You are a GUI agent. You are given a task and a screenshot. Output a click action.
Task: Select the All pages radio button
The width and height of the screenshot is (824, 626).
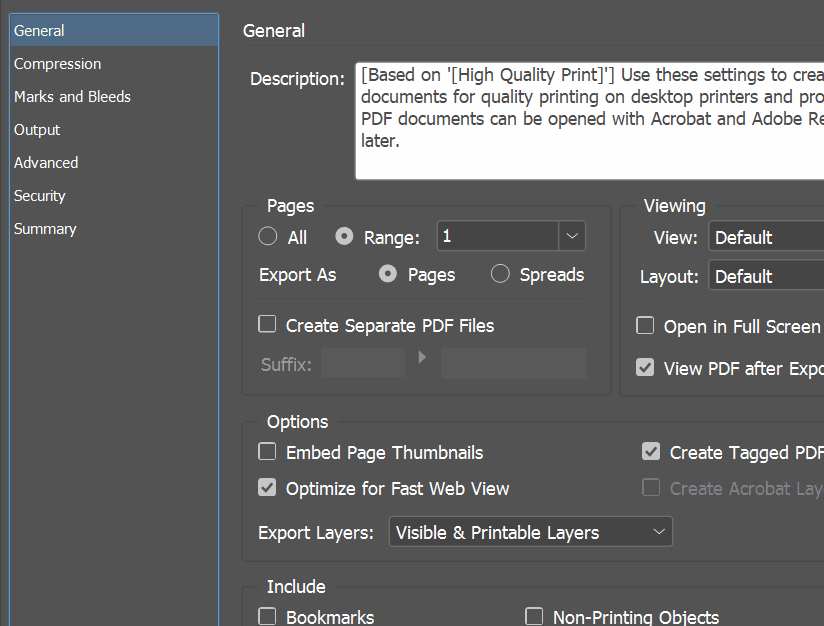coord(268,237)
